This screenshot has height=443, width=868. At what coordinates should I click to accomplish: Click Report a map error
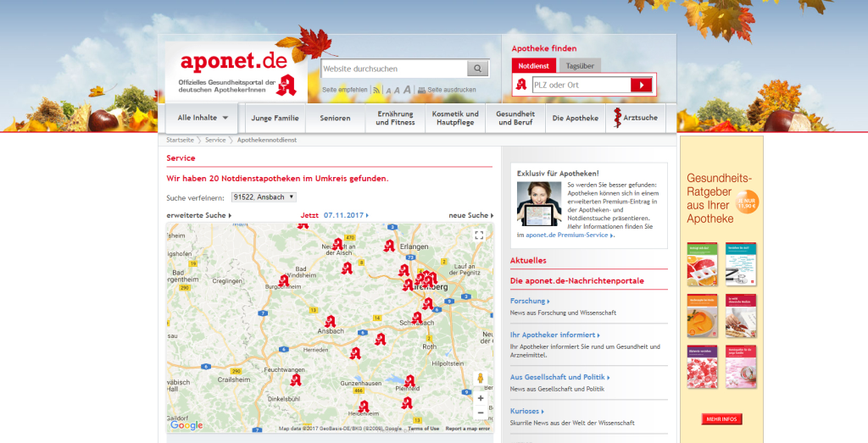(468, 429)
